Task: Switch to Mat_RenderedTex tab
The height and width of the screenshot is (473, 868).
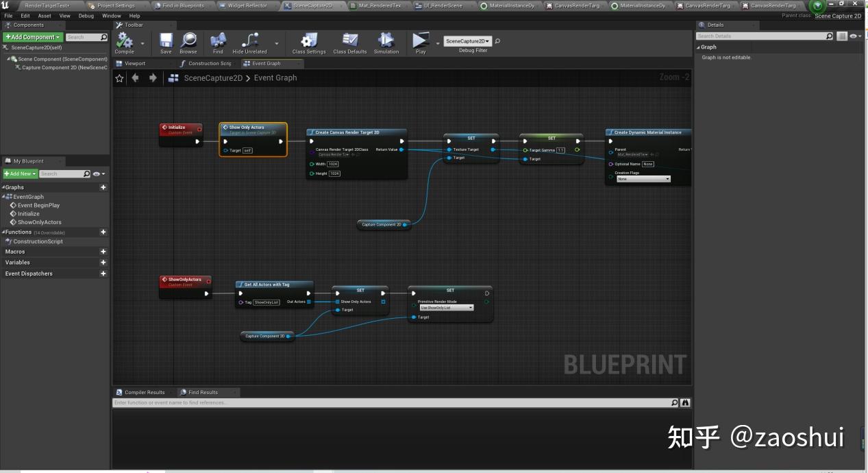Action: point(380,5)
